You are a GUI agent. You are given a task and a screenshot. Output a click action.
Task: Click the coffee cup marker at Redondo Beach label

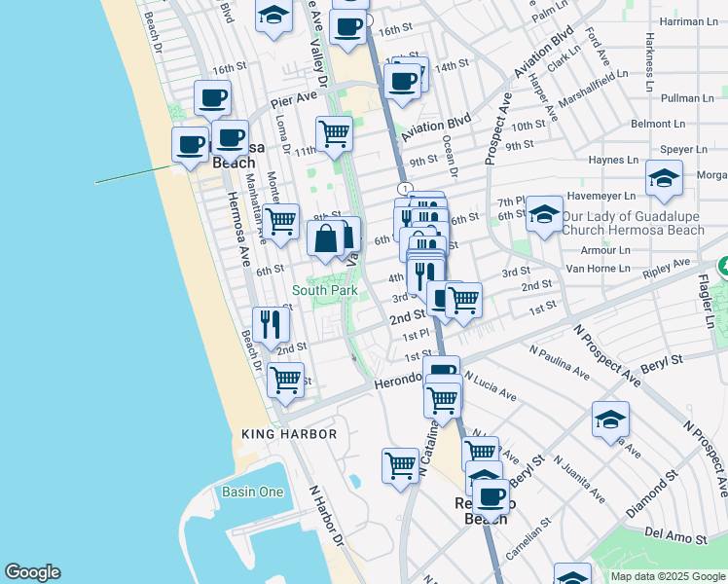(x=491, y=496)
